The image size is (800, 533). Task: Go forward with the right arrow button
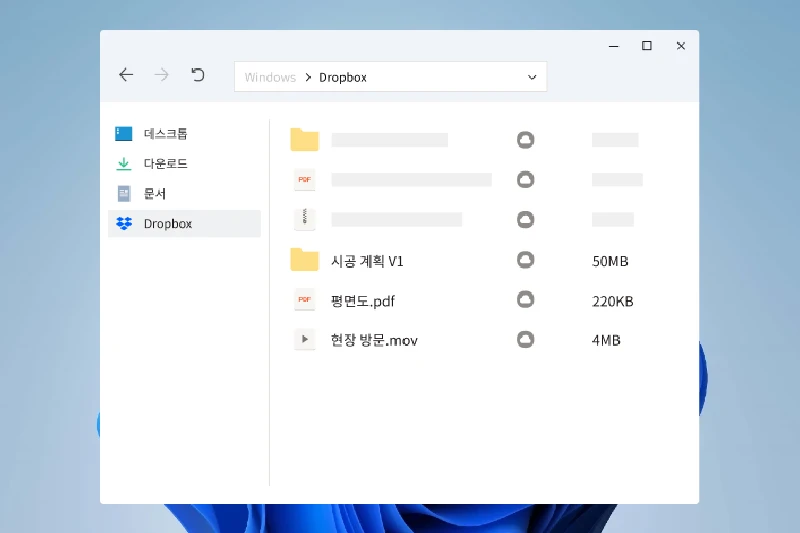tap(162, 75)
